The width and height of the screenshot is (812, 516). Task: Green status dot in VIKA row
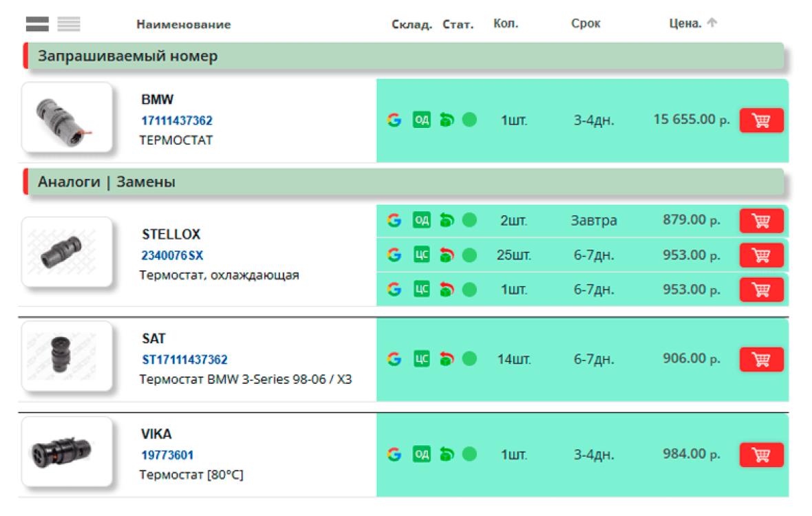click(469, 454)
